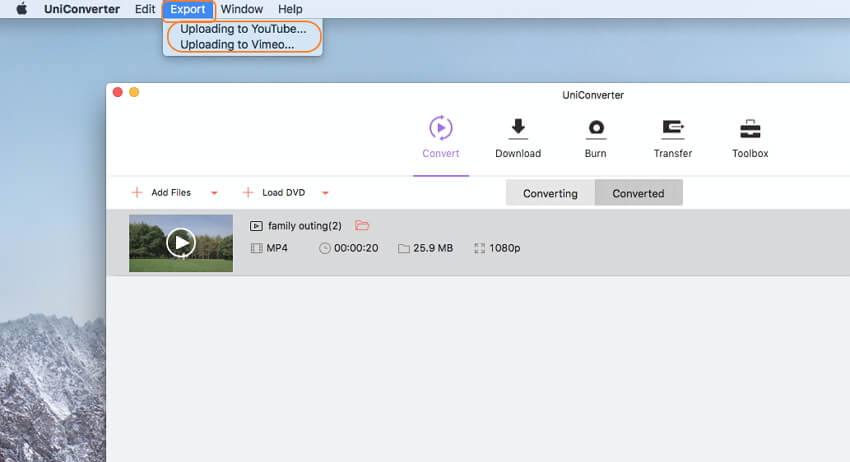The height and width of the screenshot is (462, 850).
Task: Open output folder for family outing(2)
Action: 362,226
